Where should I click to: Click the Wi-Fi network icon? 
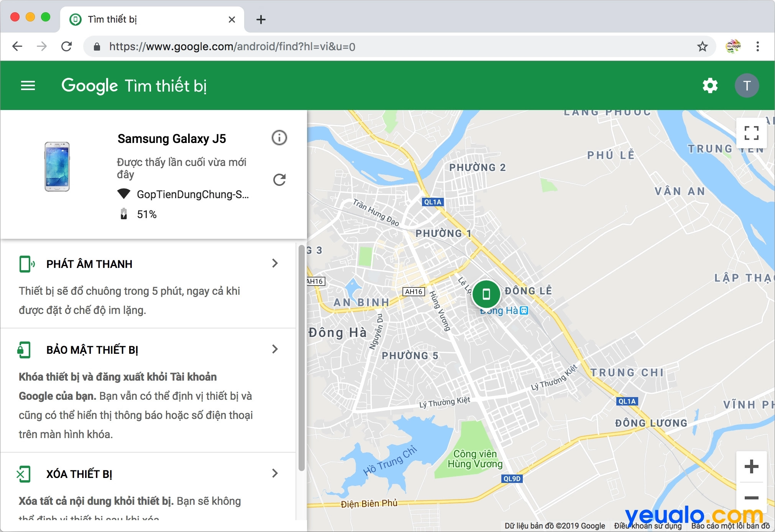pyautogui.click(x=123, y=194)
